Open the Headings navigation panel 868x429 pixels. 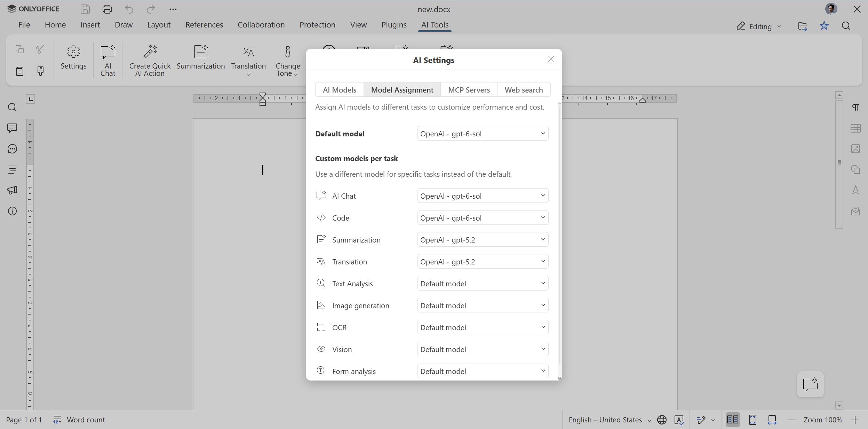point(12,169)
